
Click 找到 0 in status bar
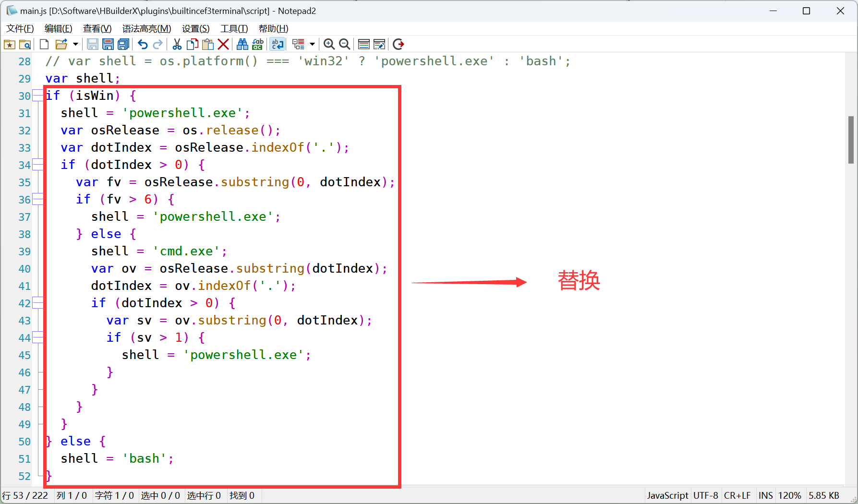coord(242,495)
